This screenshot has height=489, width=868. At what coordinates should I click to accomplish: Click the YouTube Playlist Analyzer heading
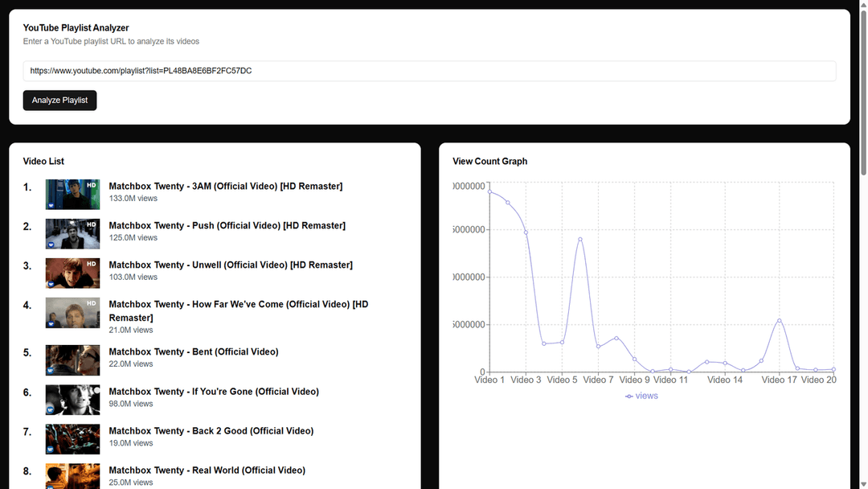coord(76,27)
